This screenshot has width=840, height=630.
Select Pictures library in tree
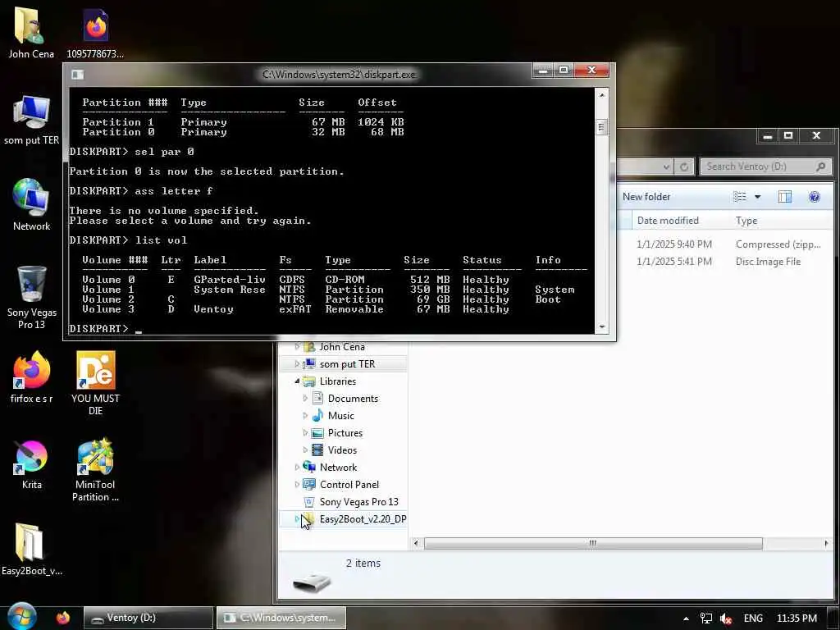tap(345, 432)
